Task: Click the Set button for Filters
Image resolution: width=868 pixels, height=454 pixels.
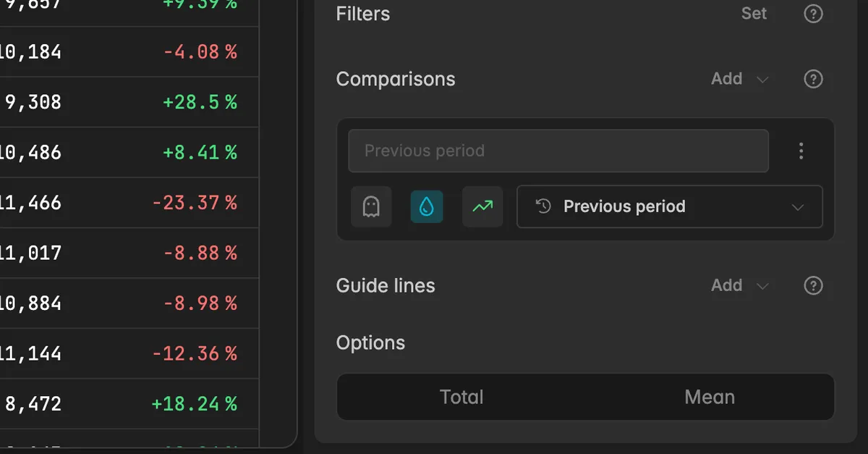Action: click(x=754, y=14)
